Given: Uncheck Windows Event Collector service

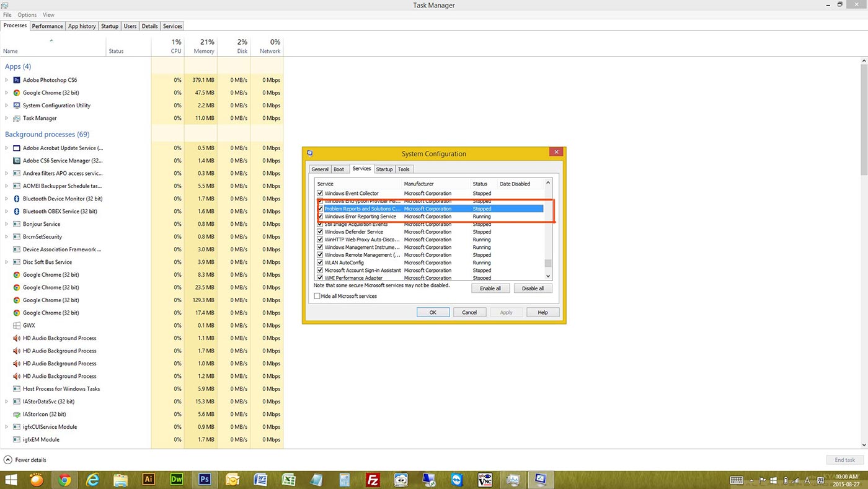Looking at the screenshot, I should click(x=321, y=194).
